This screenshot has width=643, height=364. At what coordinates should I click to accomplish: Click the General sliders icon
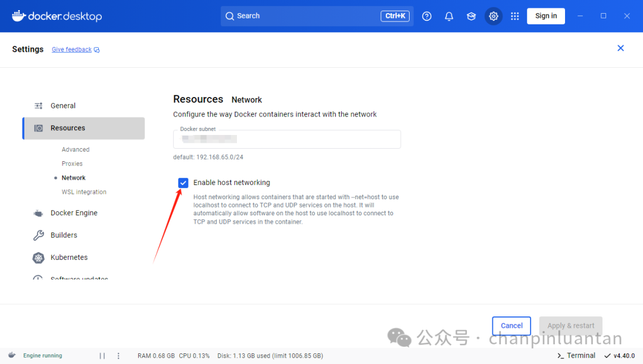click(39, 106)
